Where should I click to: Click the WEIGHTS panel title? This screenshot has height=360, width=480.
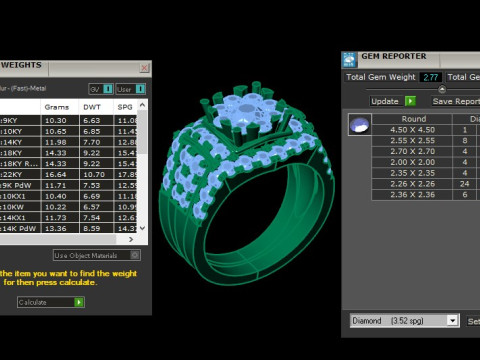point(21,65)
